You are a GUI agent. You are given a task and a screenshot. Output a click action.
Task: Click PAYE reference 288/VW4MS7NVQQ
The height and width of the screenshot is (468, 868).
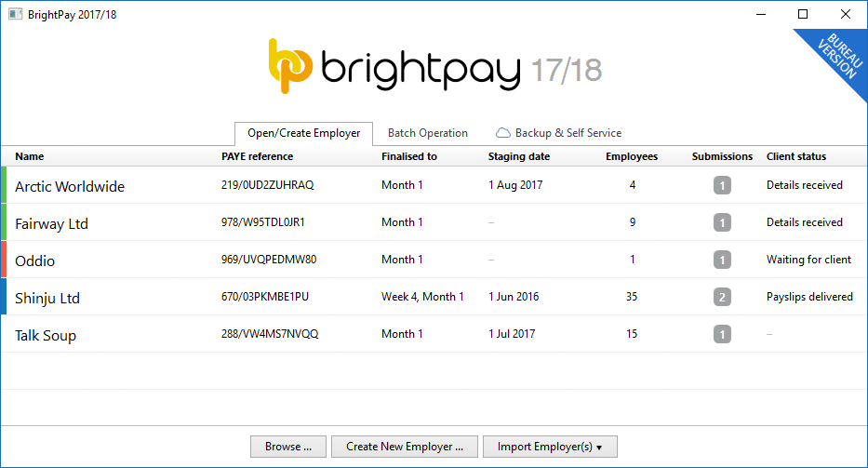(270, 333)
